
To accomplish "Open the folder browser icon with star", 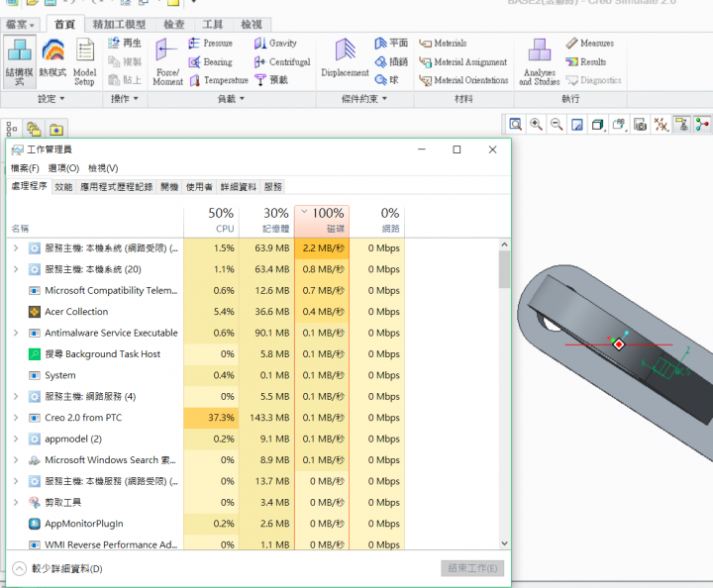I will [56, 130].
